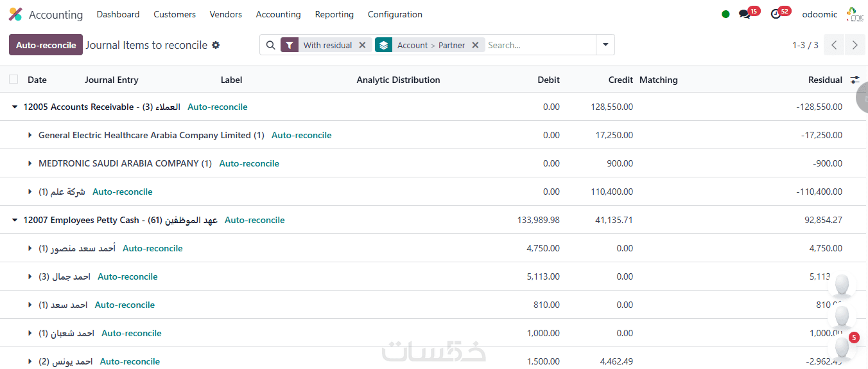The width and height of the screenshot is (868, 369).
Task: Tick the select-all checkbox in header
Action: [13, 80]
